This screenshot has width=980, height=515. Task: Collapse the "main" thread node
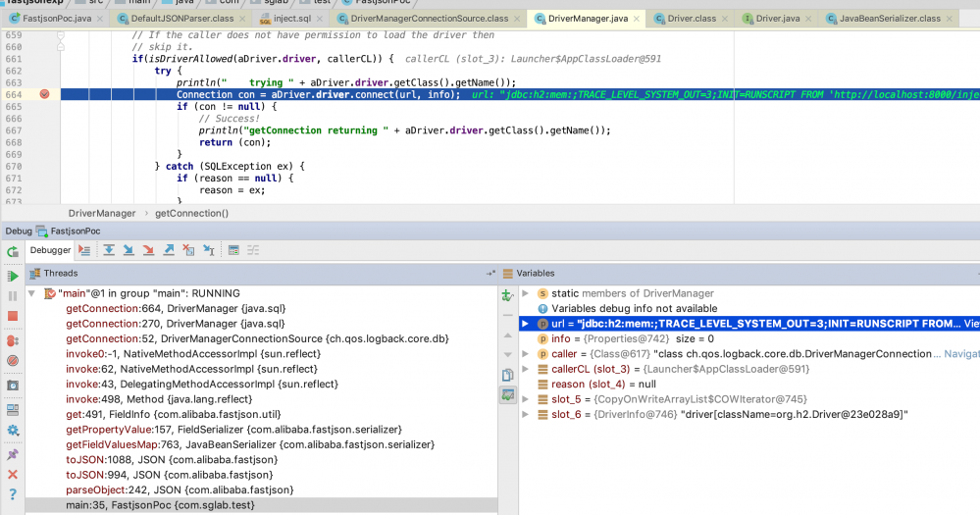[x=31, y=293]
